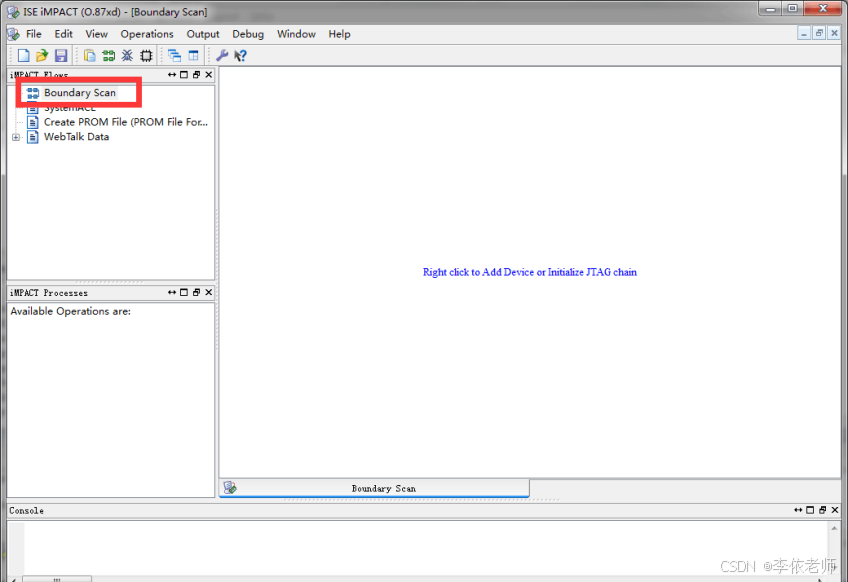Close the inner Boundary Scan document window
Viewport: 848px width, 582px height.
(x=834, y=34)
